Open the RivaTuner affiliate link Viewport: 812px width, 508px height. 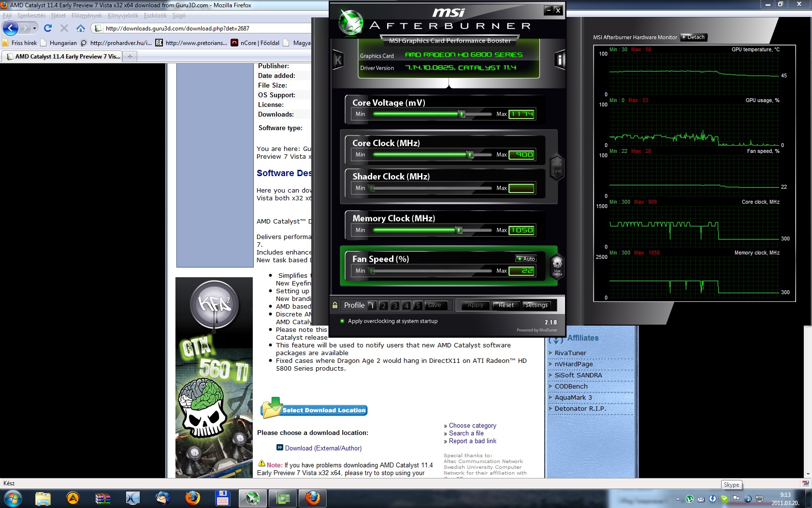(570, 353)
